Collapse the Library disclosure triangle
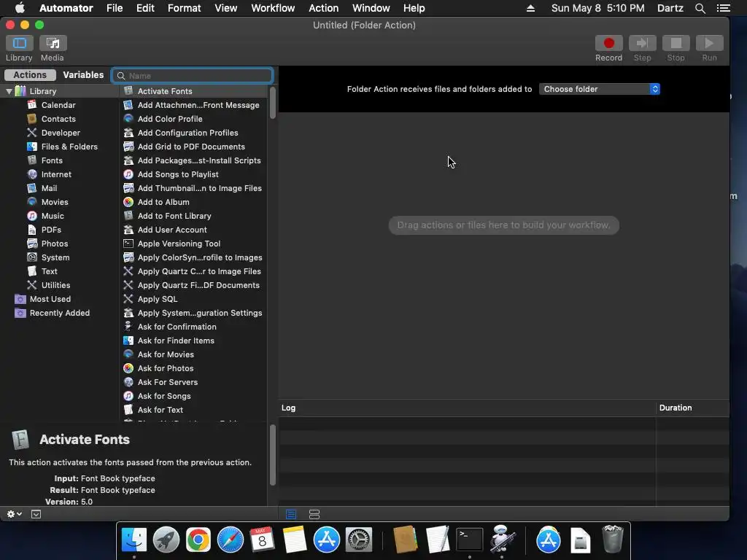Screen dimensions: 747x560 [x=9, y=91]
